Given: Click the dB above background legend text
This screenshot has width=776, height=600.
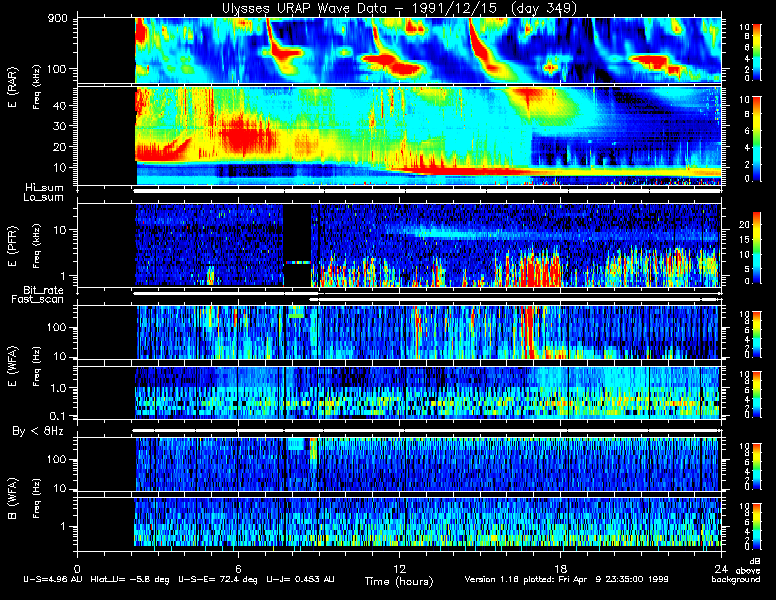Looking at the screenshot, I should pos(738,571).
